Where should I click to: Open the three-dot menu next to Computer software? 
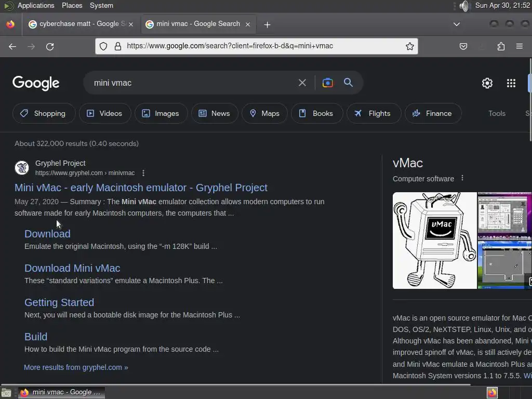coord(462,178)
